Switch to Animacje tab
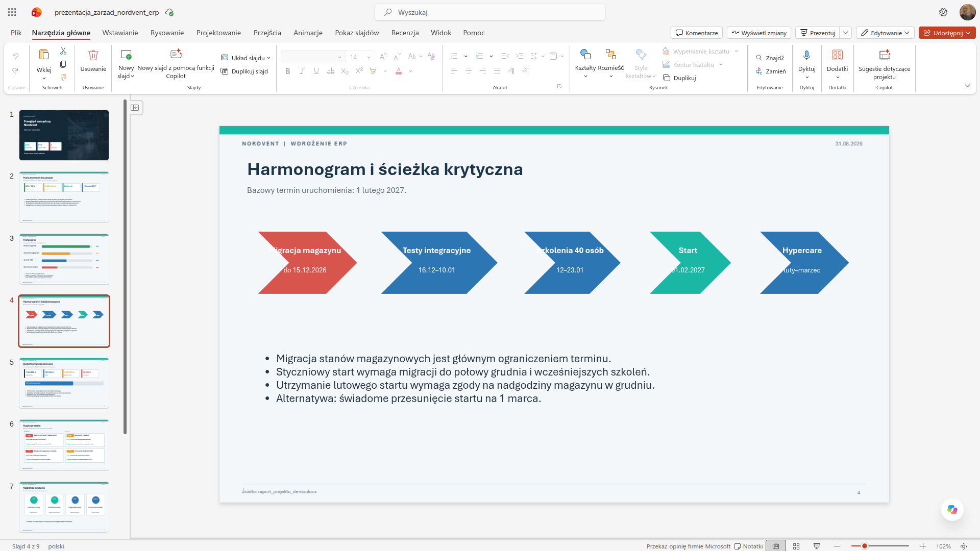980x551 pixels. click(x=308, y=33)
